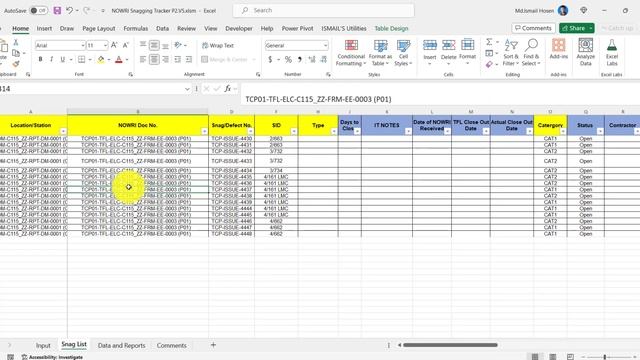This screenshot has height=360, width=640.
Task: Click the Undo arrow icon
Action: 69,11
